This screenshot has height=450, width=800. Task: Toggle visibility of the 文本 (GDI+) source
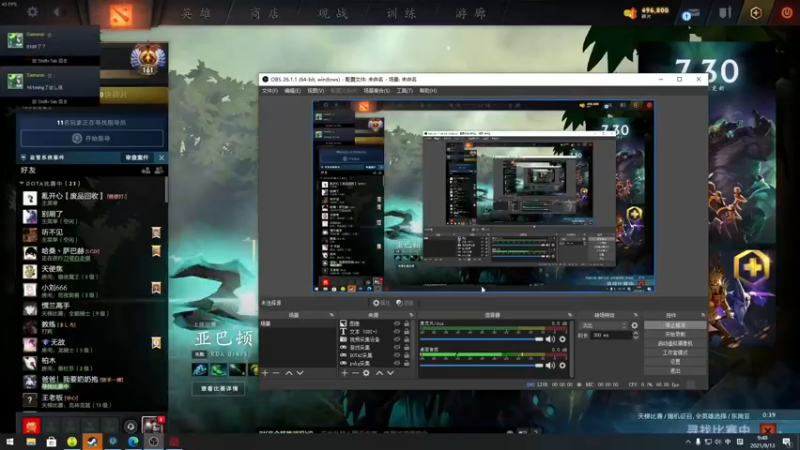click(x=397, y=332)
